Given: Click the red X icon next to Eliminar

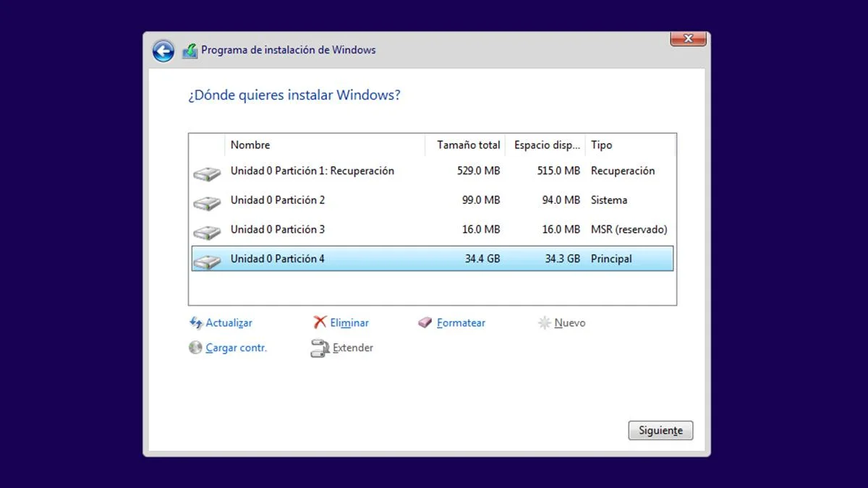Looking at the screenshot, I should [x=318, y=322].
